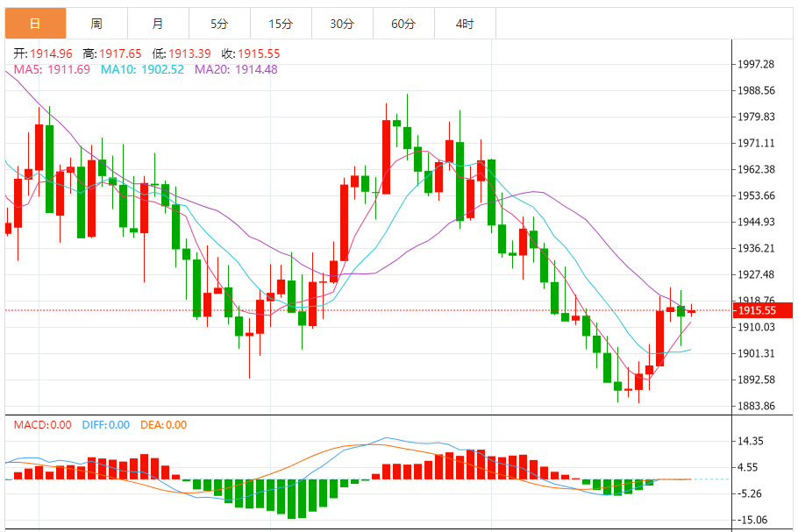Open the 30分 timeframe tab

tap(342, 24)
